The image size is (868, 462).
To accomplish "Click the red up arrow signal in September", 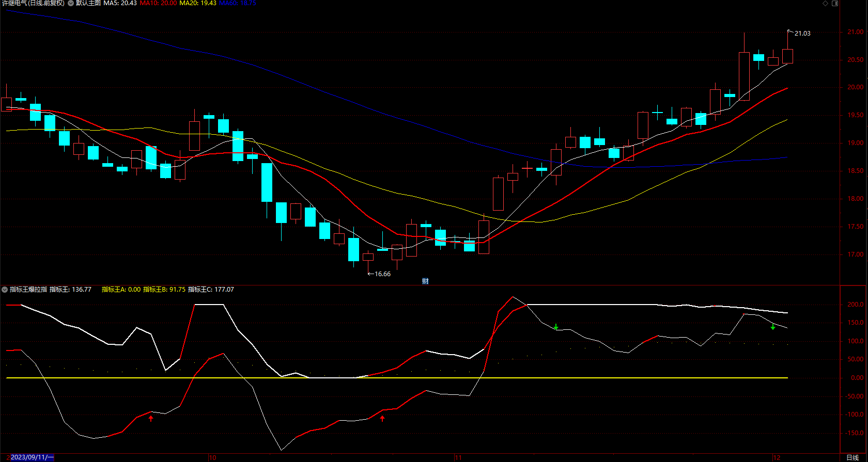I will tap(151, 419).
